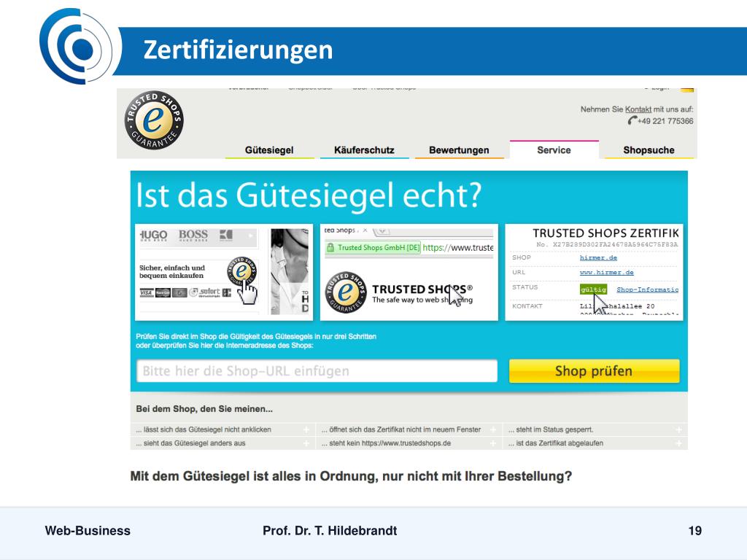Click the slide page number 19
This screenshot has height=560, width=747.
coord(695,531)
